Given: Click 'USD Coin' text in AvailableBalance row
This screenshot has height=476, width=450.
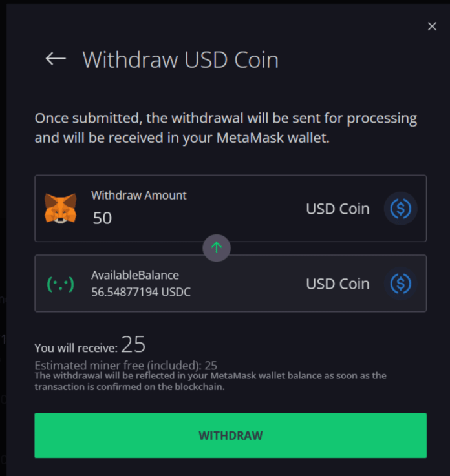Looking at the screenshot, I should pyautogui.click(x=337, y=284).
